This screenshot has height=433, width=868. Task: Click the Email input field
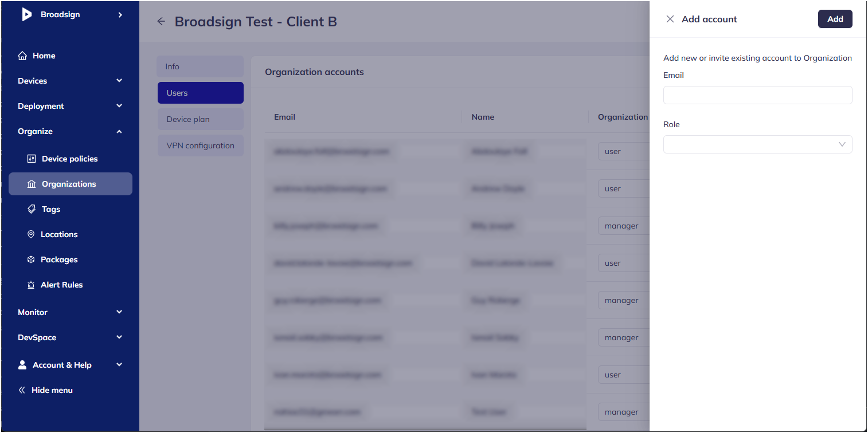(x=757, y=95)
